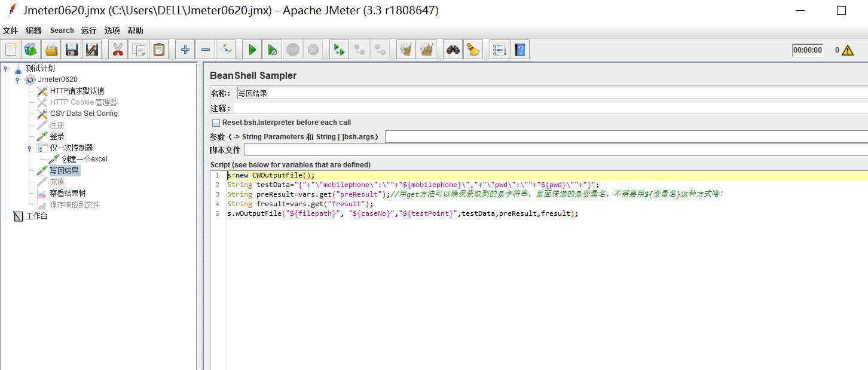
Task: Collapse the 仅一次控制器 node handle
Action: tap(30, 148)
